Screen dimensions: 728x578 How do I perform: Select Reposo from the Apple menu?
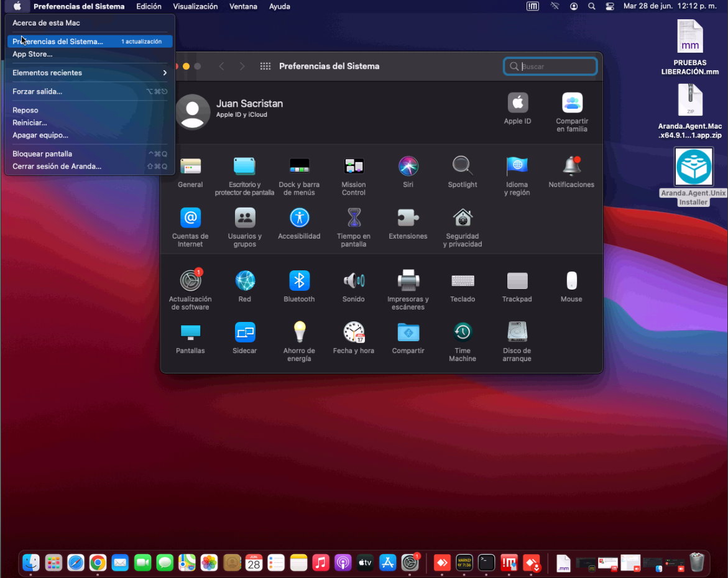(x=90, y=110)
